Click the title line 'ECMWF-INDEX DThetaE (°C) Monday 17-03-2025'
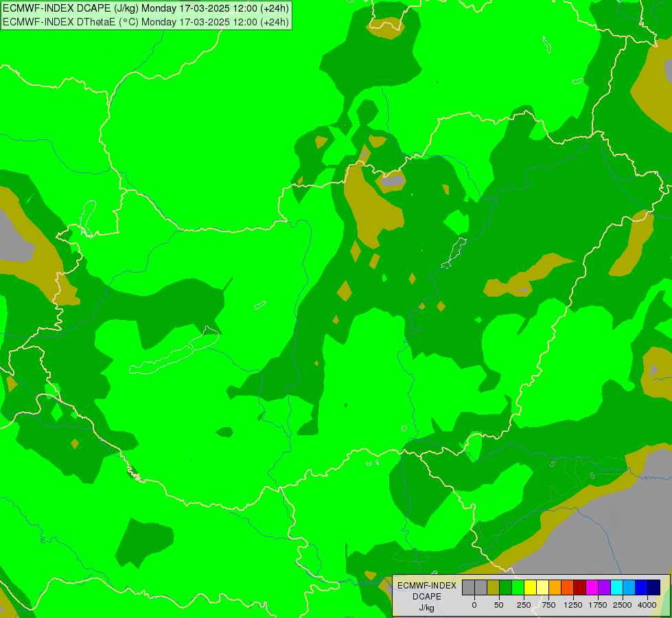Image resolution: width=672 pixels, height=618 pixels. pos(146,22)
